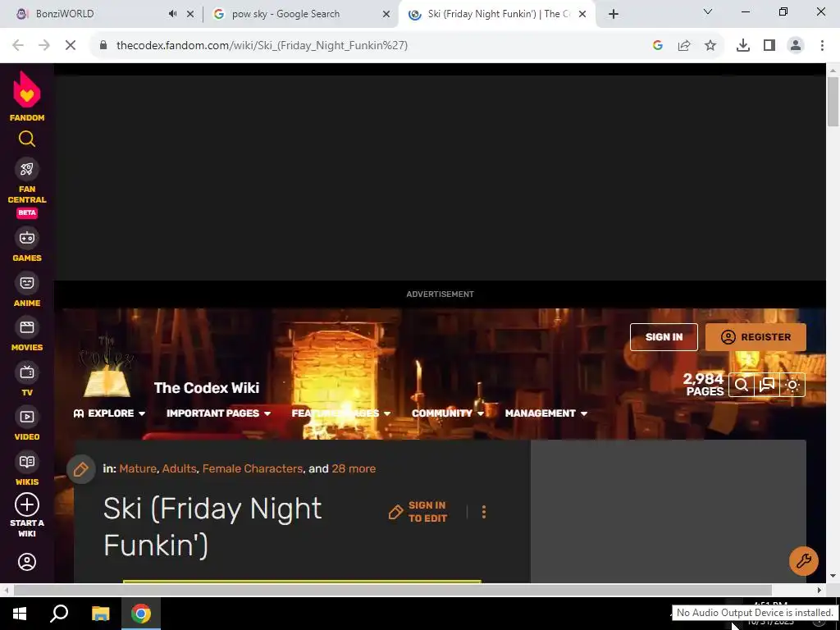Click the Share this page icon

[x=684, y=46]
